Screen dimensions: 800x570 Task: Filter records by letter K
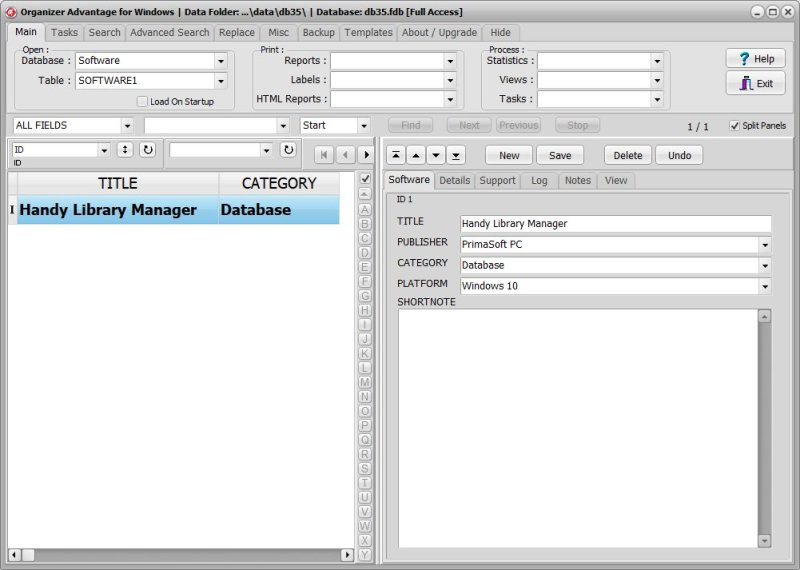pos(365,353)
